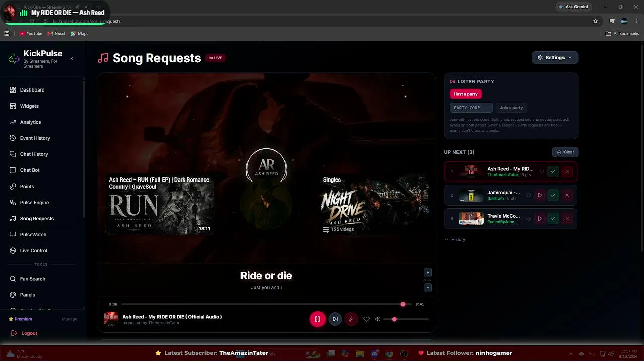The height and width of the screenshot is (362, 644).
Task: Favorite the Travie McCoy queue item
Action: 528,219
